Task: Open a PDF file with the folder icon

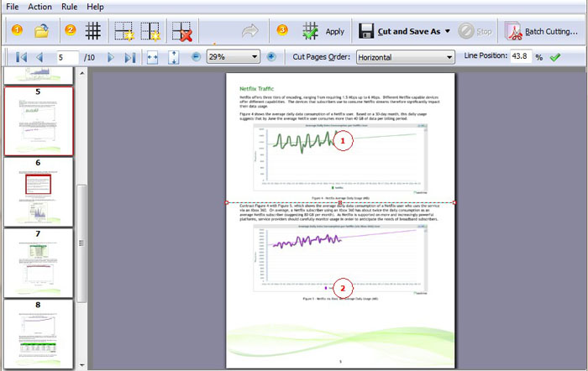Action: click(x=42, y=31)
